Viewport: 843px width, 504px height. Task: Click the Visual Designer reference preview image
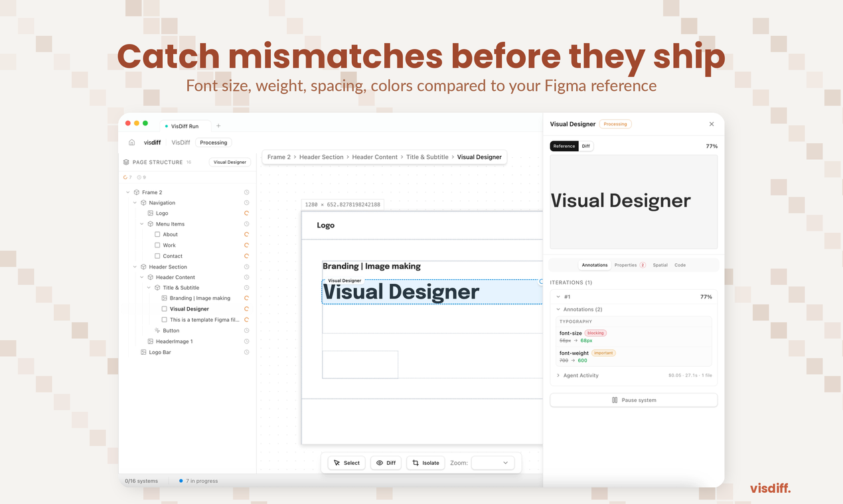tap(634, 202)
